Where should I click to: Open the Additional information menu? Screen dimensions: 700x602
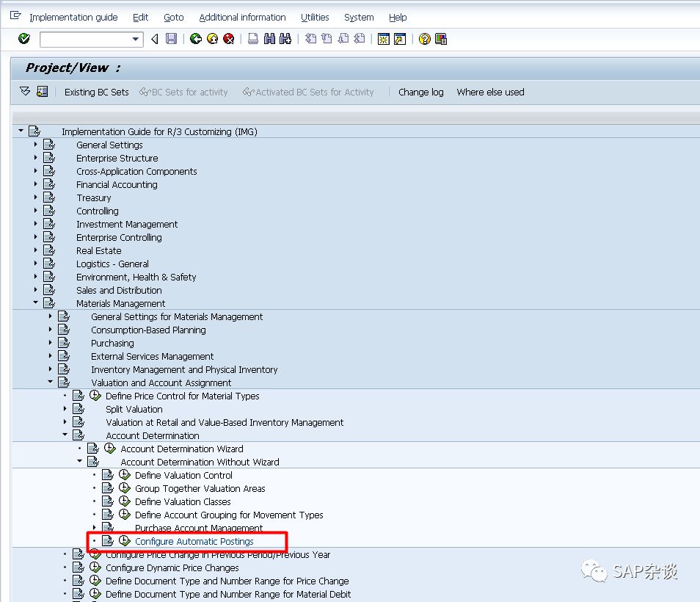(x=242, y=17)
